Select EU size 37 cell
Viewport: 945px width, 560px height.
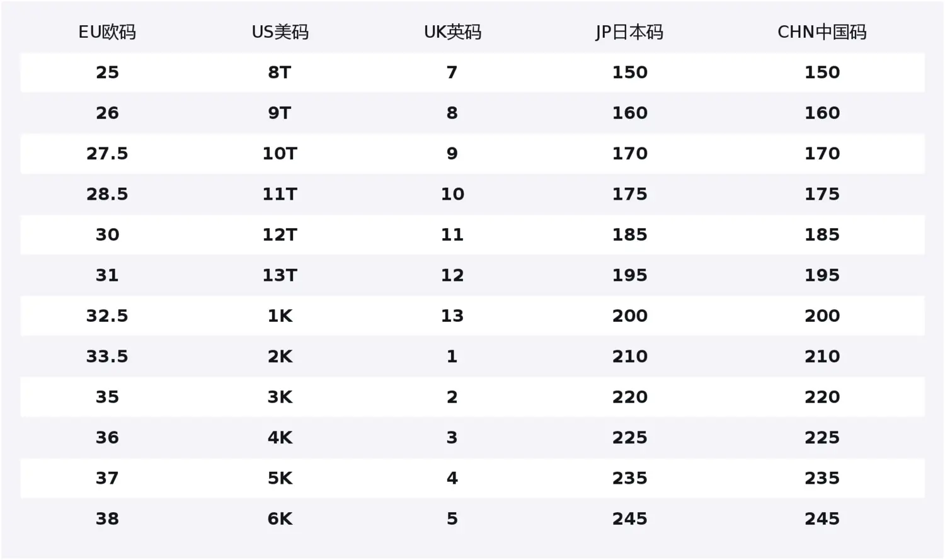107,479
